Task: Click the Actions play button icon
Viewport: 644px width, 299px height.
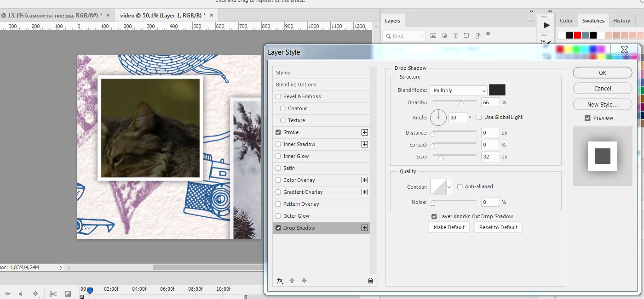Action: coord(546,25)
